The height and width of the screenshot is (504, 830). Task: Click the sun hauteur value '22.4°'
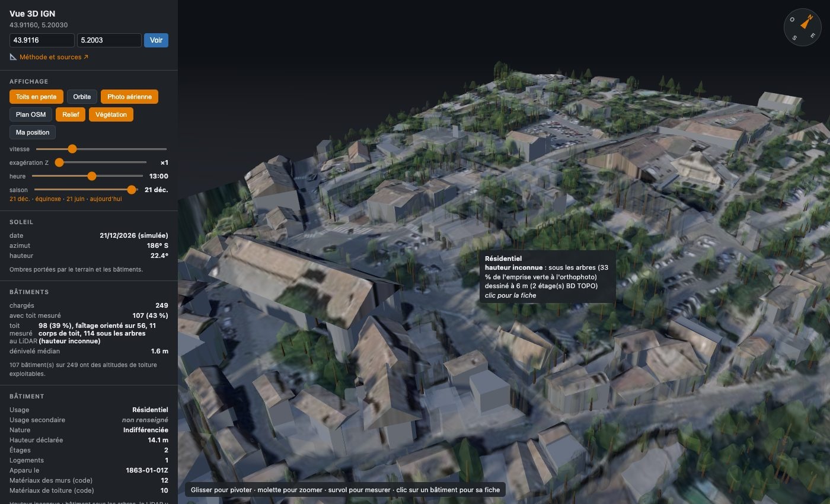click(x=159, y=256)
